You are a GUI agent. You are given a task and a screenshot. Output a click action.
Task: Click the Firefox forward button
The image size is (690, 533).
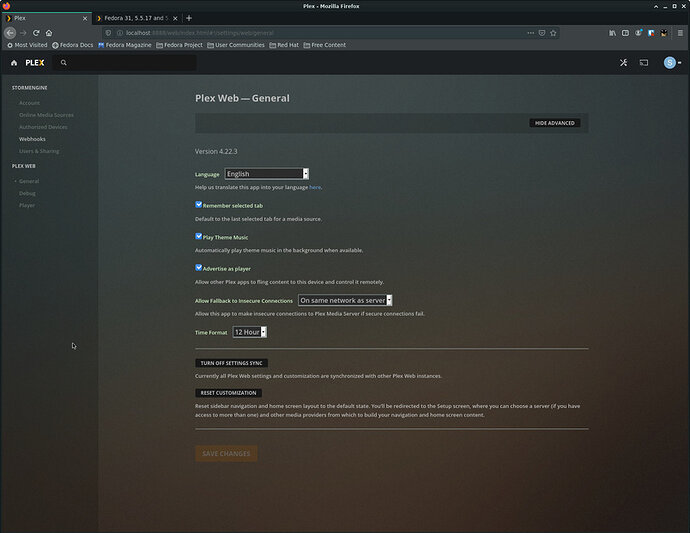(23, 33)
